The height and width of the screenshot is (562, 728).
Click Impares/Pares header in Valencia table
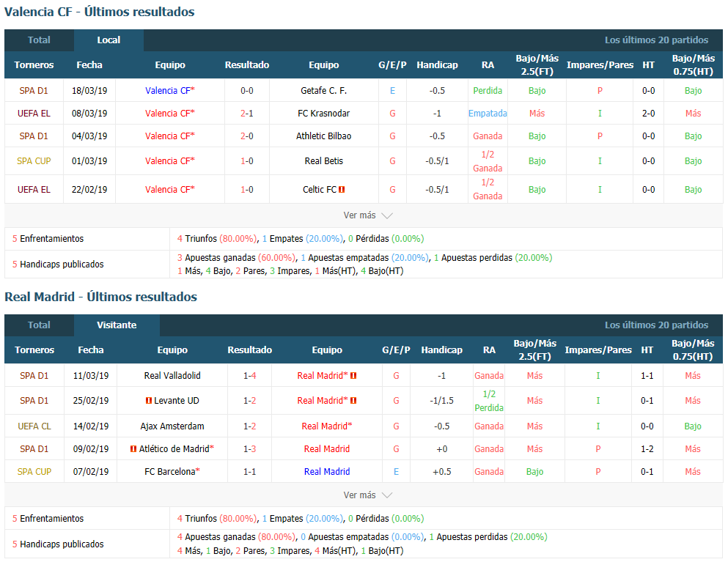600,65
